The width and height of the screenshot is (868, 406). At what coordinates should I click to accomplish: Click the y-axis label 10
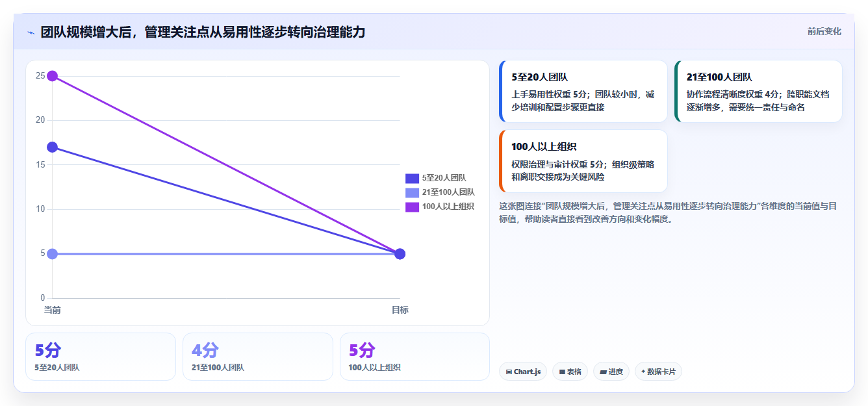(40, 209)
